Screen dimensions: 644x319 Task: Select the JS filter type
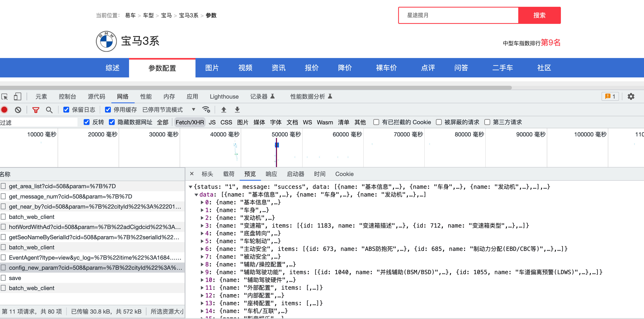click(212, 122)
